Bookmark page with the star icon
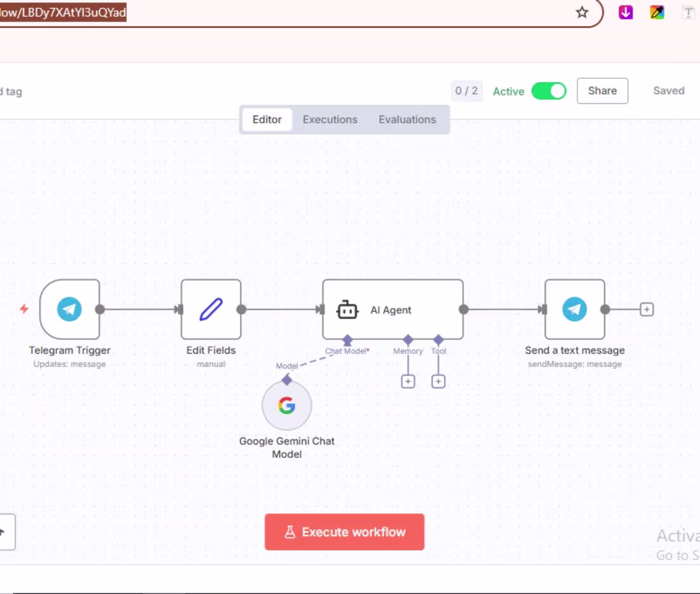 (582, 12)
